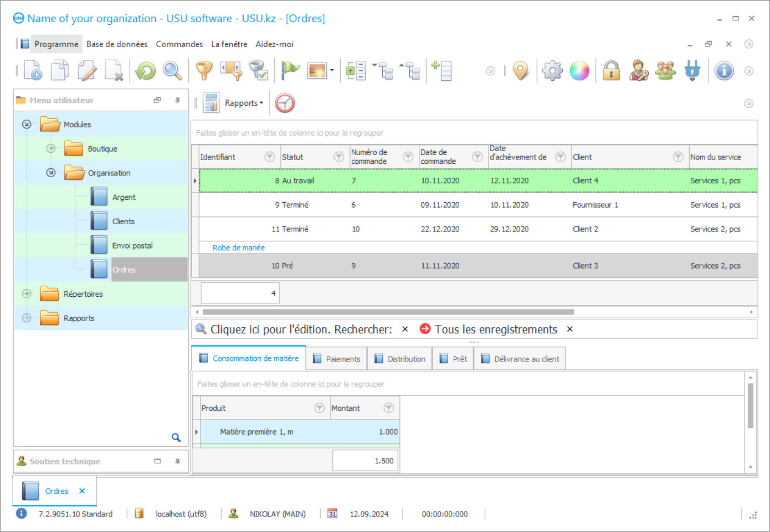Open the Client column filter
770x532 pixels.
click(x=678, y=157)
